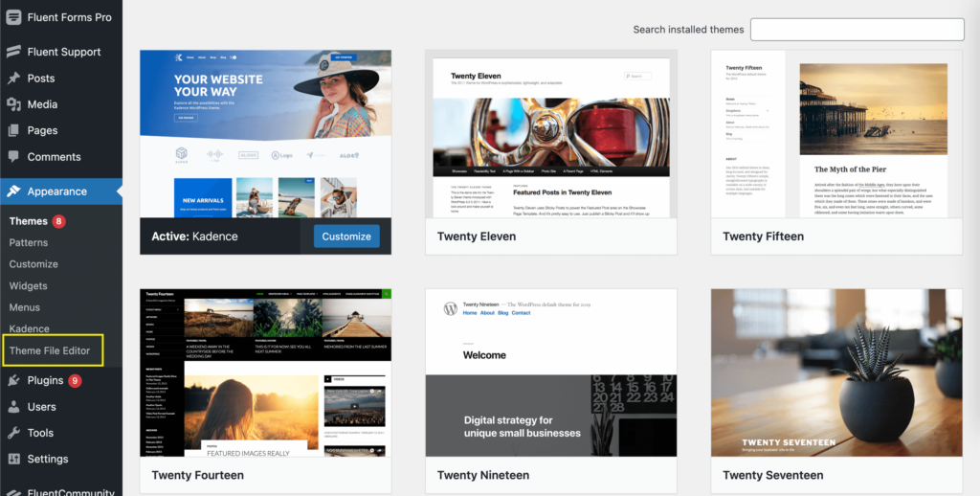Click the Twenty Fifteen theme name

point(763,237)
